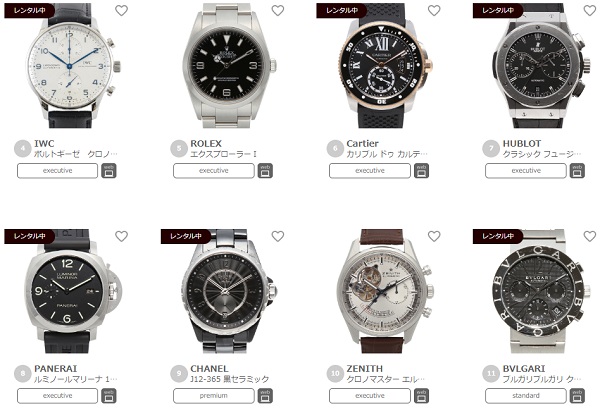Open web reservation icon under IWC

click(109, 171)
